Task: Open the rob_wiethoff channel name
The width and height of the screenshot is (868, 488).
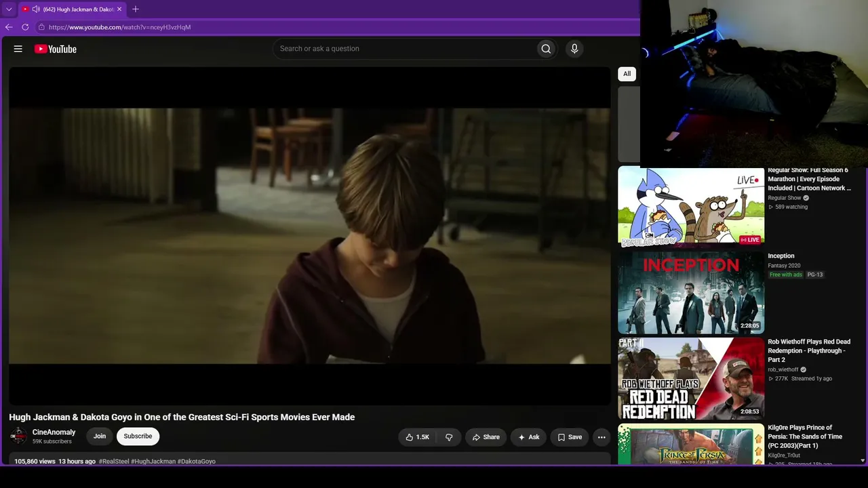Action: tap(783, 370)
